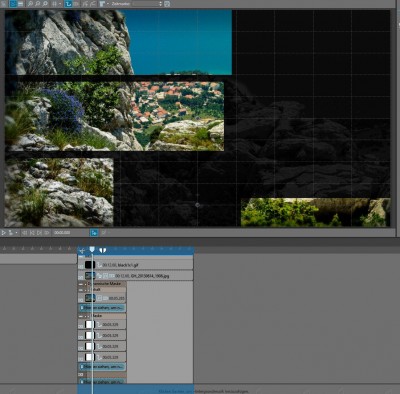The image size is (400, 394).
Task: Collapse the Inhalt track section
Action: (80, 290)
